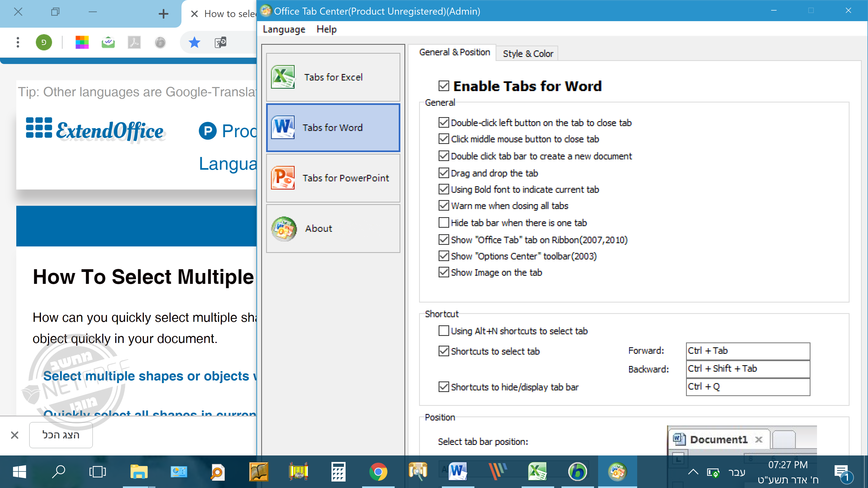Screen dimensions: 868x488
Task: Launch Calculator from the taskbar
Action: pos(338,471)
